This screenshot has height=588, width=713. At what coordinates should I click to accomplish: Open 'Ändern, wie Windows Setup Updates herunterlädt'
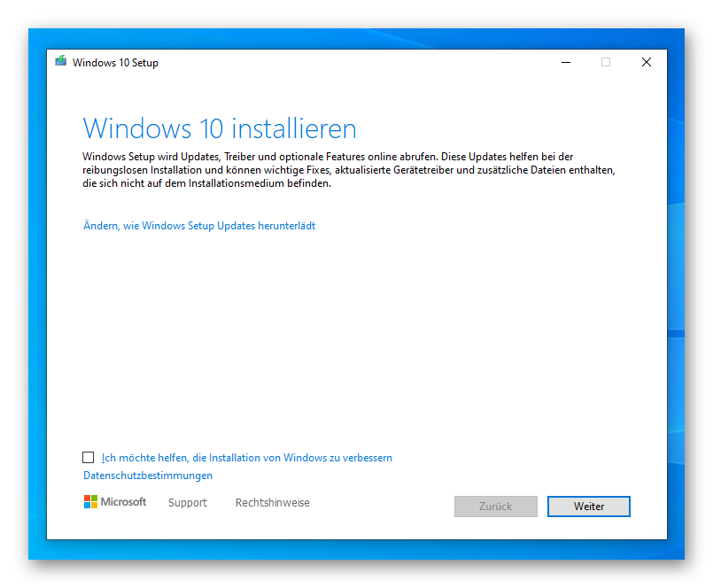[x=199, y=226]
